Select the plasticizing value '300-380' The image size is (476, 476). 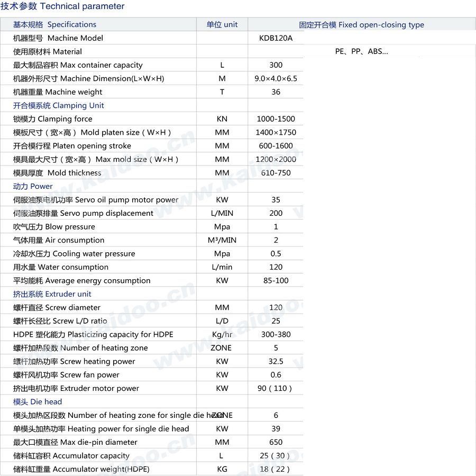tap(276, 334)
